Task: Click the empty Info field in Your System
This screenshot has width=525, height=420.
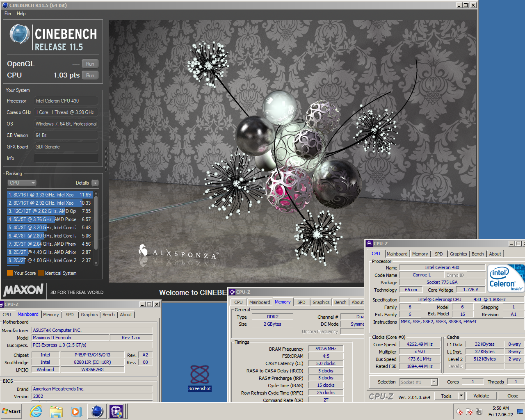Action: [x=66, y=158]
